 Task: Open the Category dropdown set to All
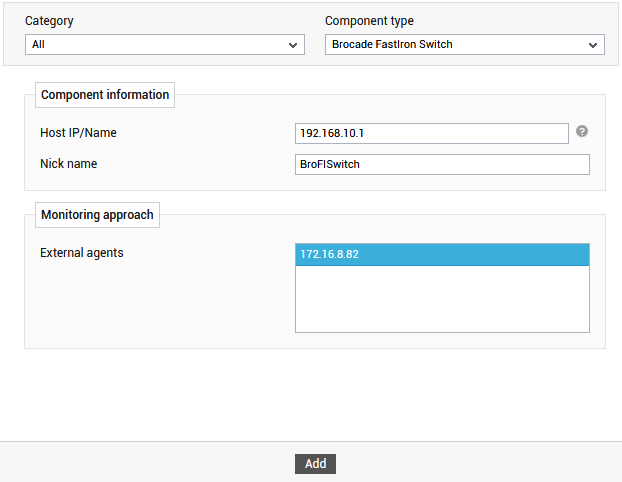(x=165, y=44)
